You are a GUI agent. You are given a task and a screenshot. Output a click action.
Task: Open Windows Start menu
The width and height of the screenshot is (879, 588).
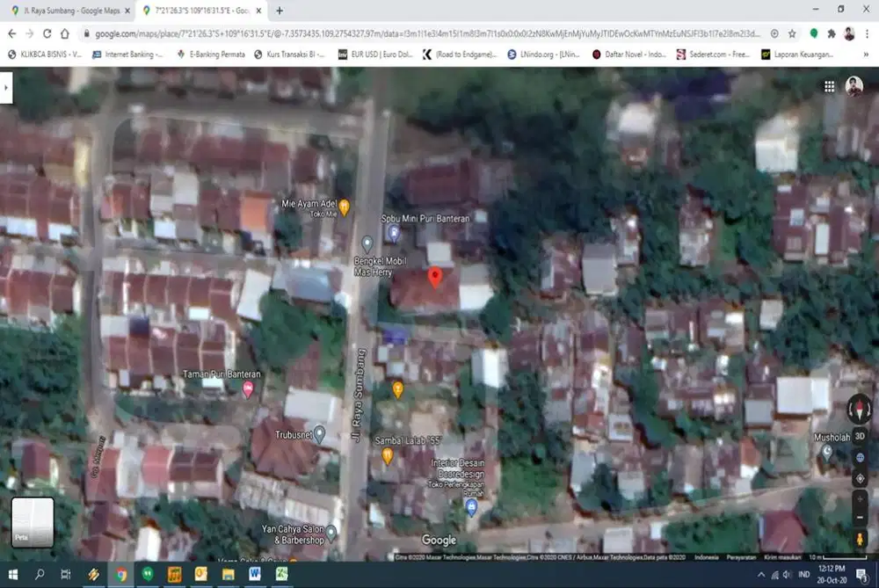[x=13, y=574]
